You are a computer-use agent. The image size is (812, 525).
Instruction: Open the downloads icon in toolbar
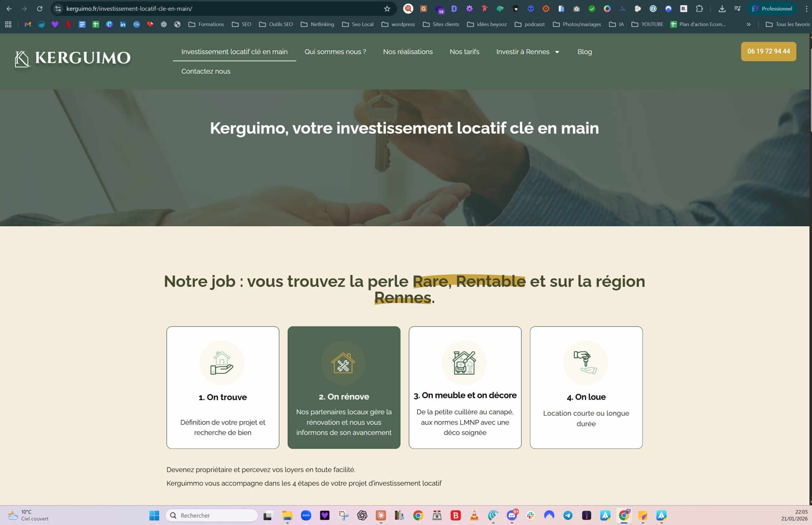point(722,9)
